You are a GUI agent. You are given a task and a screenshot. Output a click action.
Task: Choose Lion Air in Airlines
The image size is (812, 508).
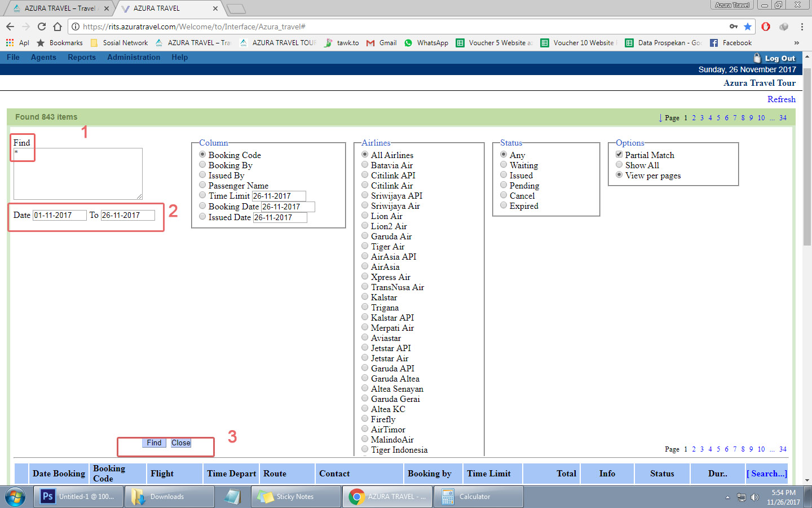pos(365,216)
